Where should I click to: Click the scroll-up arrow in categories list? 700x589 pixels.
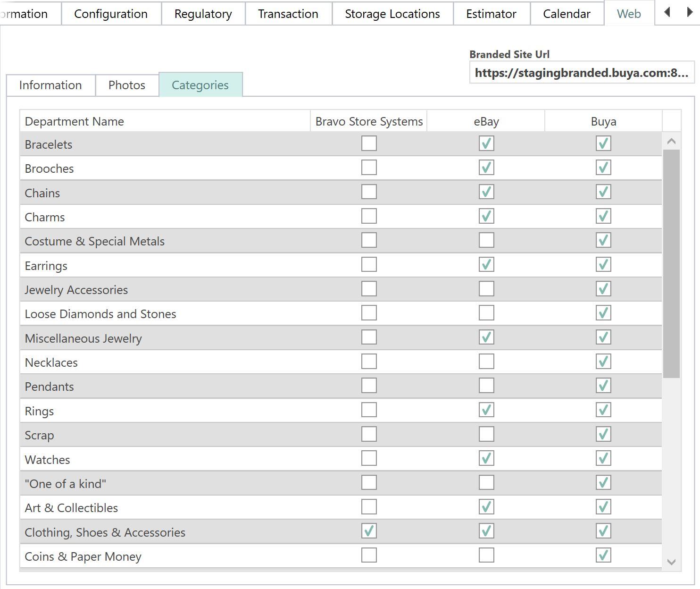tap(672, 141)
